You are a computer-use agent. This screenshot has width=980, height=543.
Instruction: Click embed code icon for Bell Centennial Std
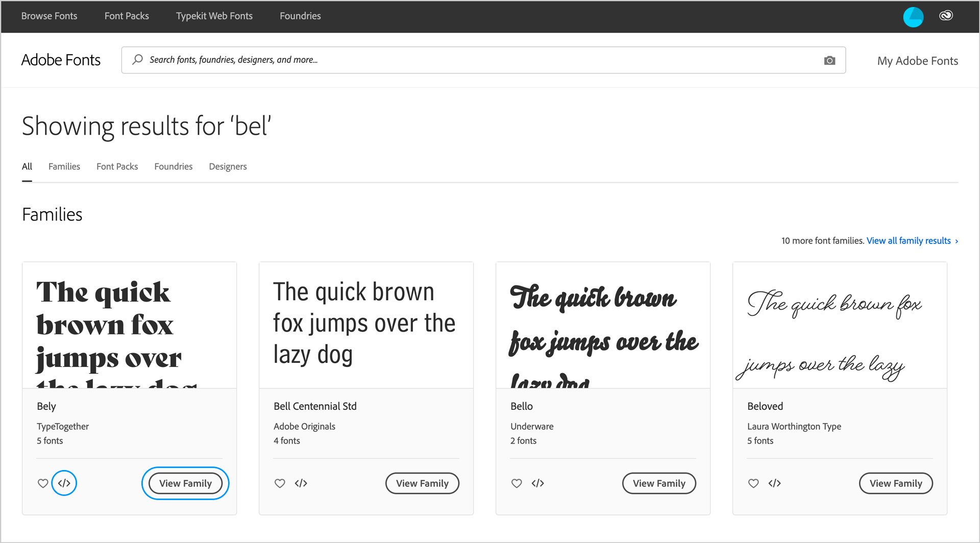coord(301,483)
